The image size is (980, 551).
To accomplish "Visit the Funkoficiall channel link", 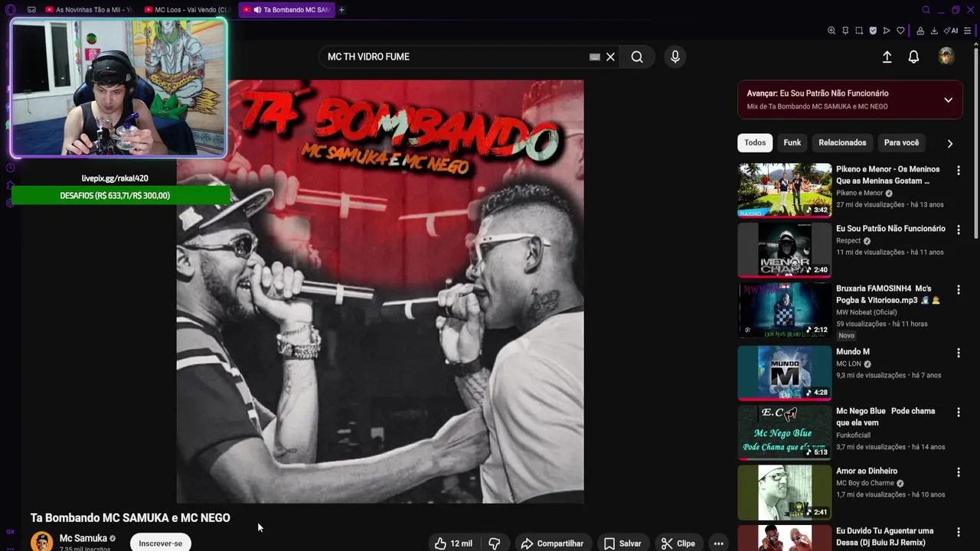I will tap(853, 435).
